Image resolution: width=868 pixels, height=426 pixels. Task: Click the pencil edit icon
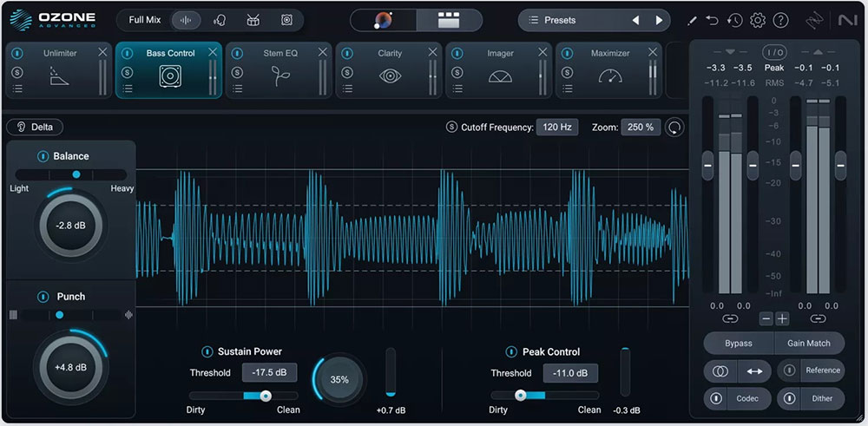coord(692,21)
